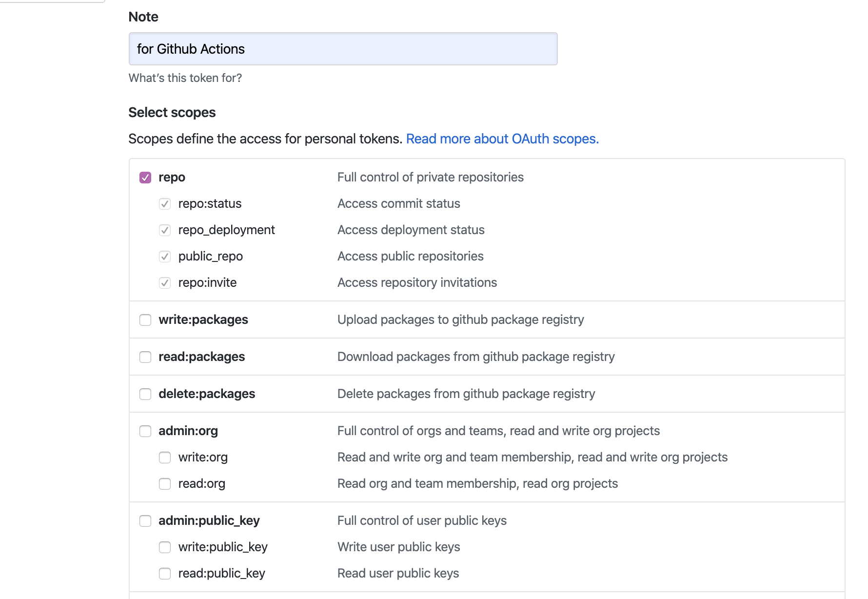Check the delete:packages scope
The height and width of the screenshot is (599, 868).
click(x=145, y=394)
